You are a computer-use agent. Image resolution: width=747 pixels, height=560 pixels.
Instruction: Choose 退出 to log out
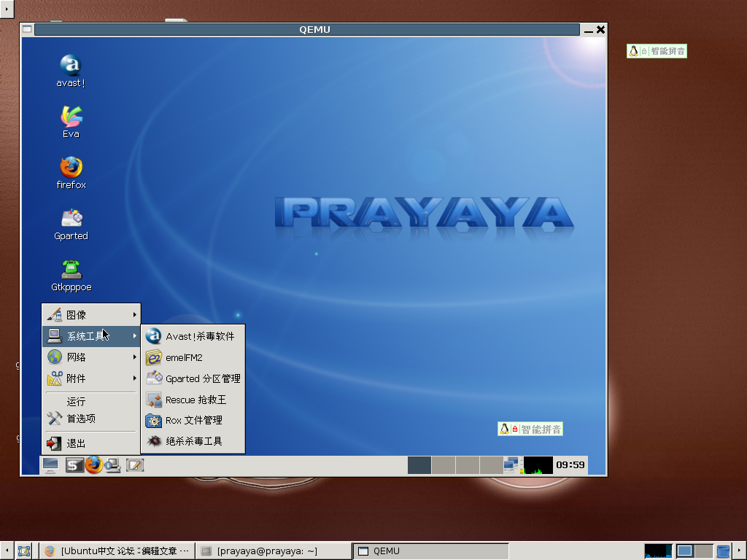pyautogui.click(x=91, y=443)
